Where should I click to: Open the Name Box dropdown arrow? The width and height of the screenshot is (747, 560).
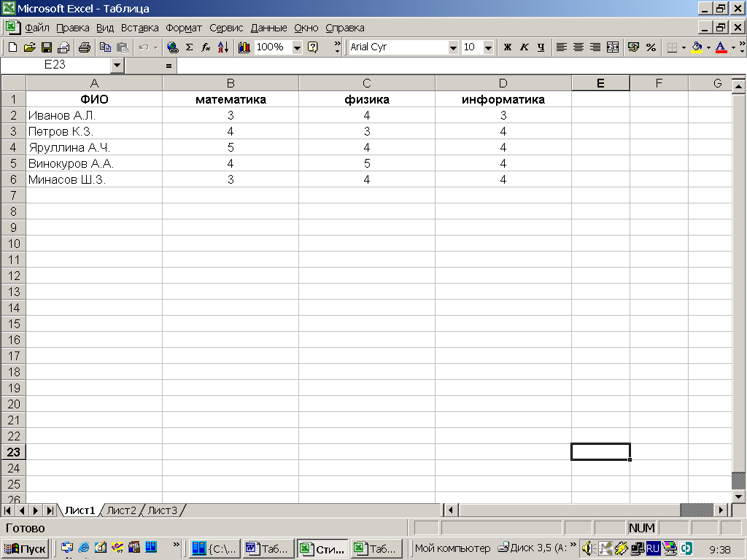(x=117, y=65)
